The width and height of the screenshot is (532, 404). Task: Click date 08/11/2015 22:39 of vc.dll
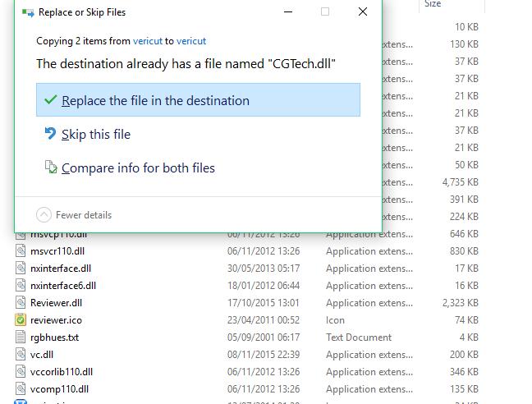264,355
